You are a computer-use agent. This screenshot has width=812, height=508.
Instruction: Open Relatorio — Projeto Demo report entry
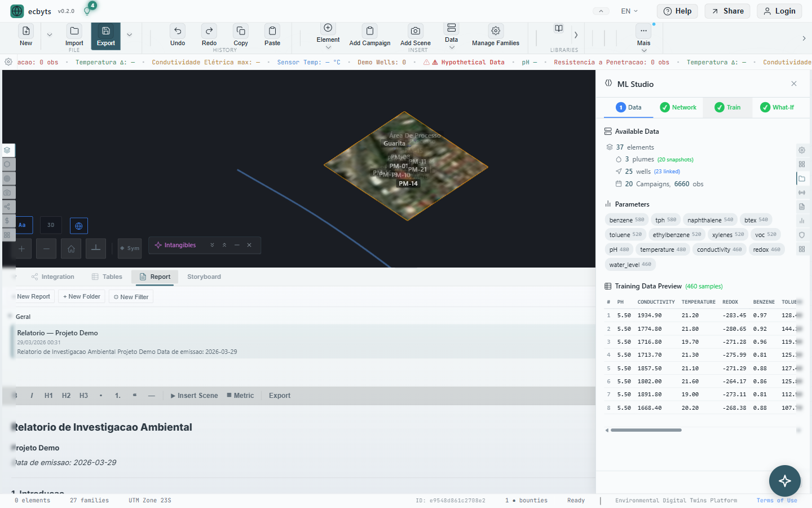303,341
